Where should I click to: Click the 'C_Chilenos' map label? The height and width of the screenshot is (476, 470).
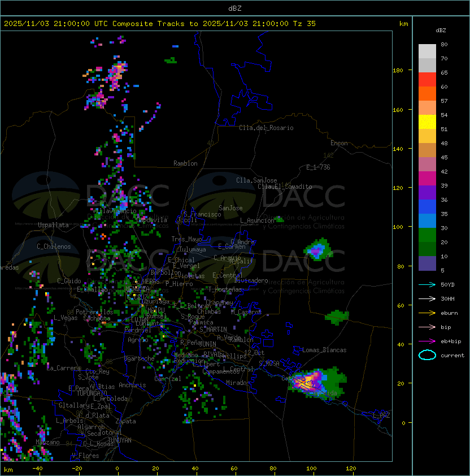(54, 246)
